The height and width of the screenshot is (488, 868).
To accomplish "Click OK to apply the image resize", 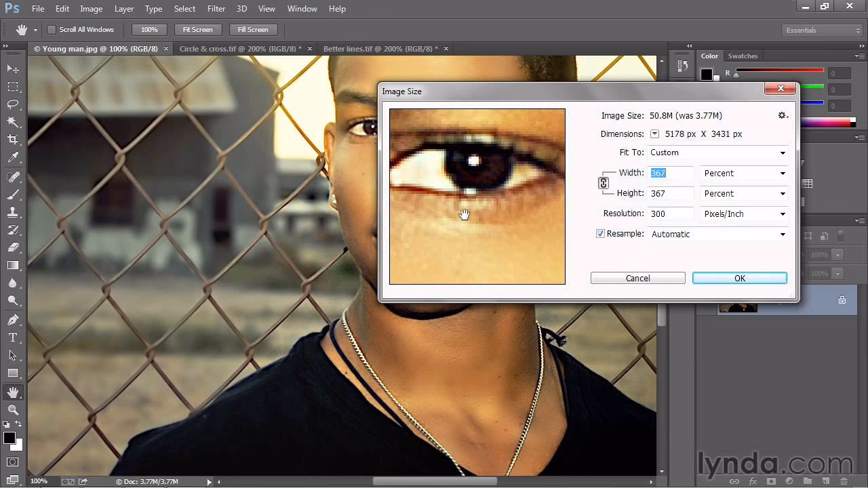I will 739,278.
